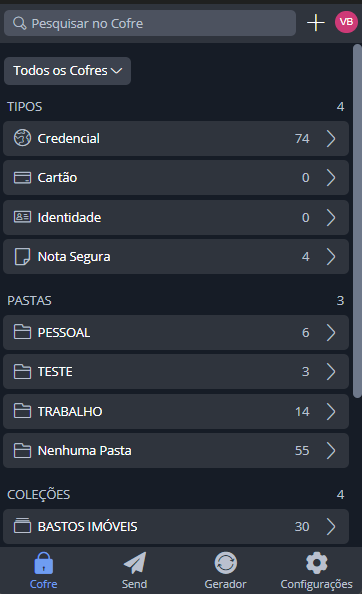
Task: Click the Credencial globe icon
Action: pyautogui.click(x=22, y=138)
